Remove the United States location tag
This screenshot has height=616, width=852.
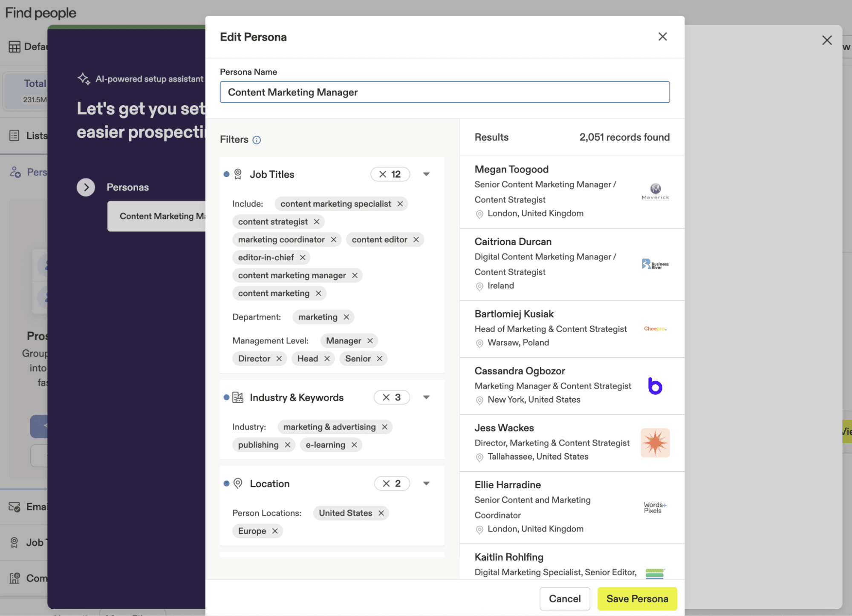(x=381, y=513)
